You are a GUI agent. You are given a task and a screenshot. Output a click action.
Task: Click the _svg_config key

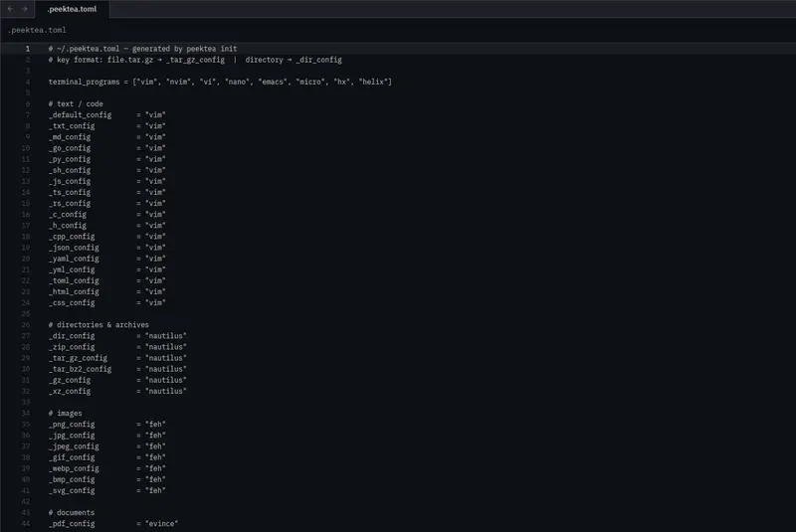72,491
